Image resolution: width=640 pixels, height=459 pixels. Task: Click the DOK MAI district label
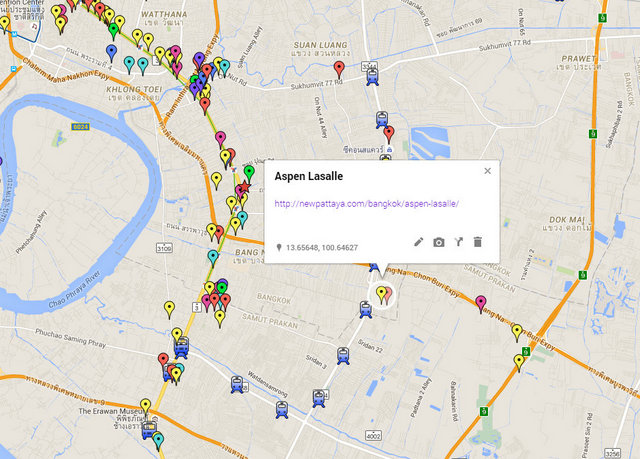pos(567,220)
